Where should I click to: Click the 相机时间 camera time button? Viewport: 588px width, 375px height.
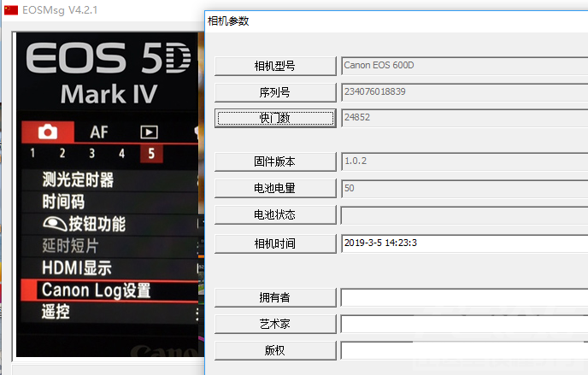point(275,243)
